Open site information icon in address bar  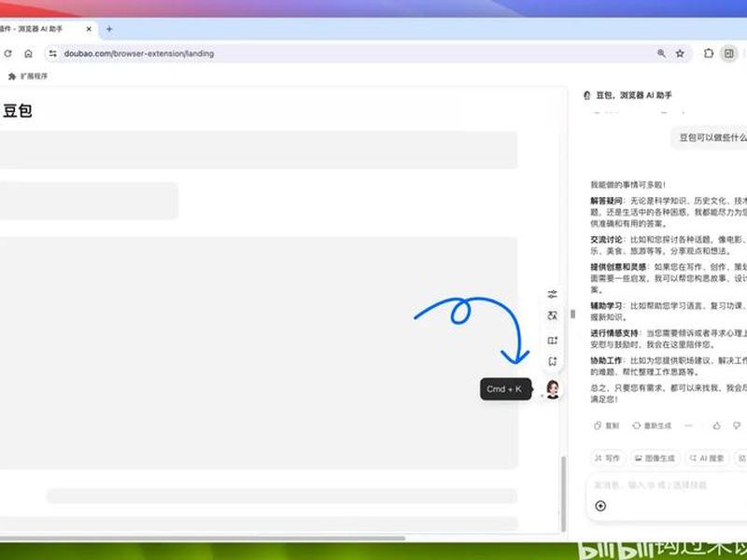[53, 54]
